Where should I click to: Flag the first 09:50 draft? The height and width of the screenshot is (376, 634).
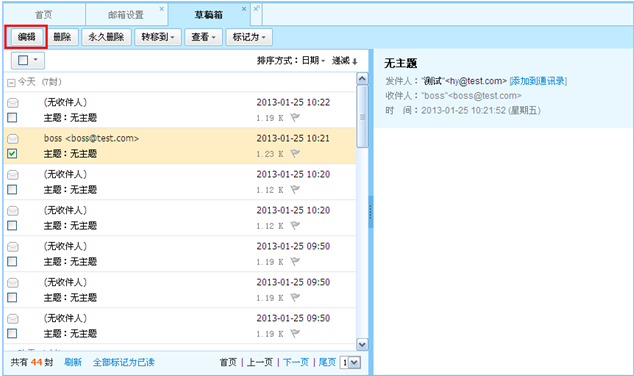click(x=295, y=262)
